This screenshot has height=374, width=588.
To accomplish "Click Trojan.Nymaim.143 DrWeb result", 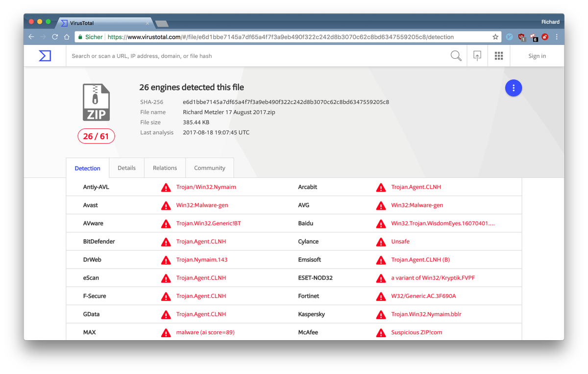I will [x=202, y=259].
